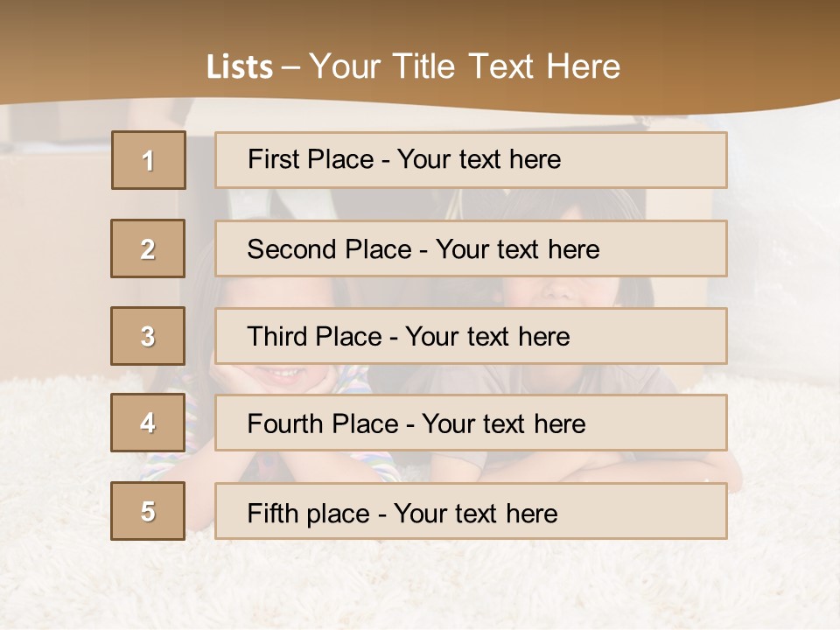Select the Fifth place text box
Viewport: 840px width, 630px height.
[x=471, y=511]
